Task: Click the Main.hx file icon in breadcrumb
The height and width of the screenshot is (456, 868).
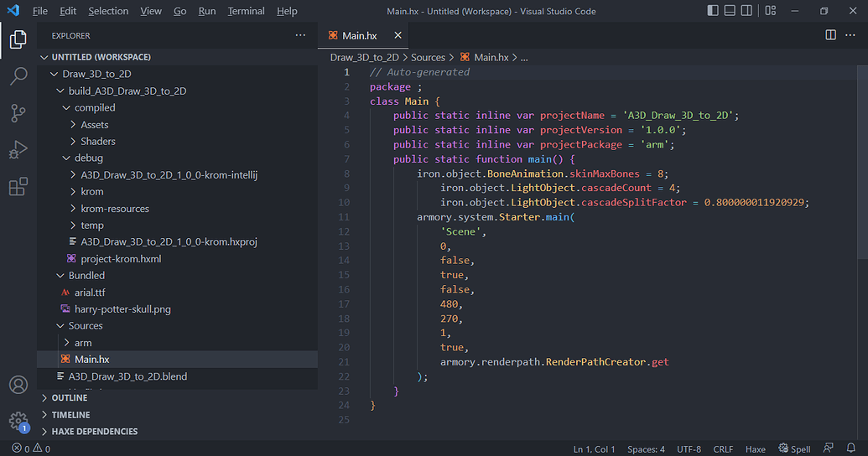Action: (465, 57)
